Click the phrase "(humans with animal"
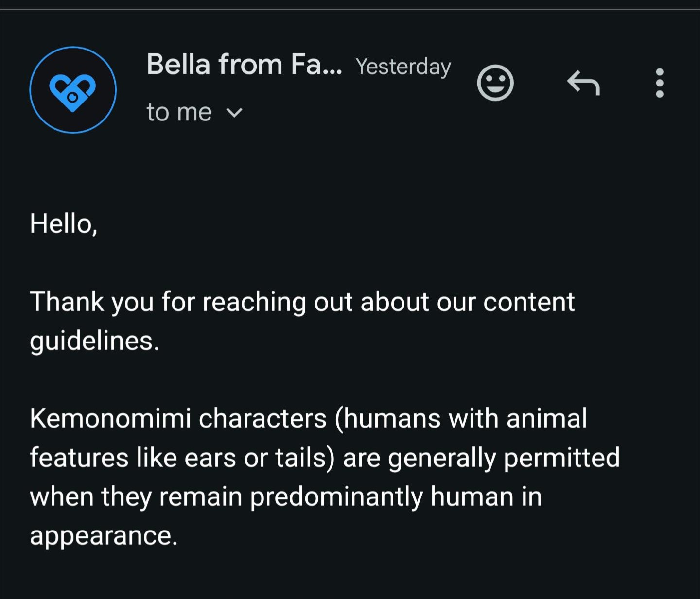Image resolution: width=700 pixels, height=599 pixels. [461, 418]
